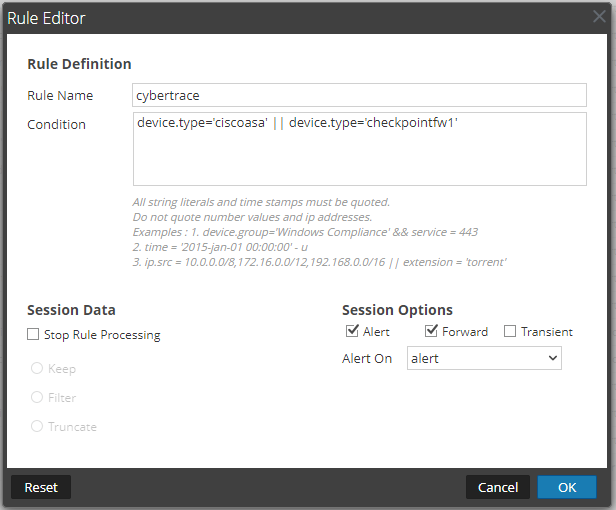The height and width of the screenshot is (510, 616).
Task: Open the Alert On dropdown
Action: point(484,359)
